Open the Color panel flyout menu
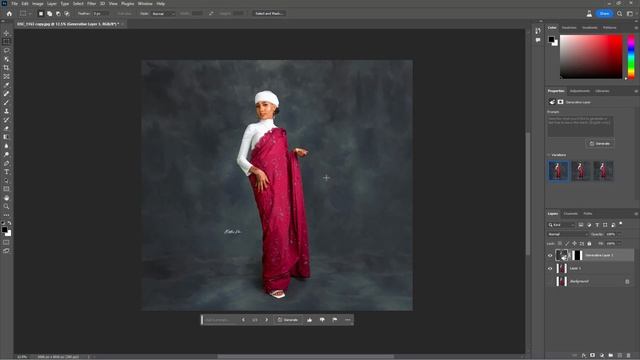This screenshot has height=360, width=640. [636, 28]
